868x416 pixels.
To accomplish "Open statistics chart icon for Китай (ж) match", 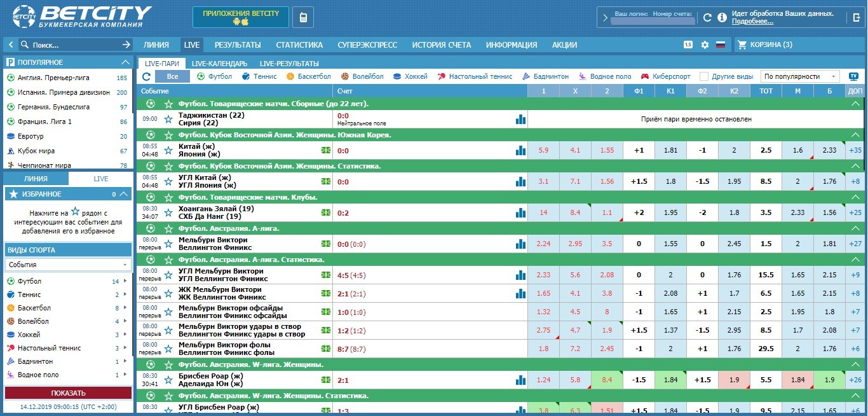I will pyautogui.click(x=521, y=151).
